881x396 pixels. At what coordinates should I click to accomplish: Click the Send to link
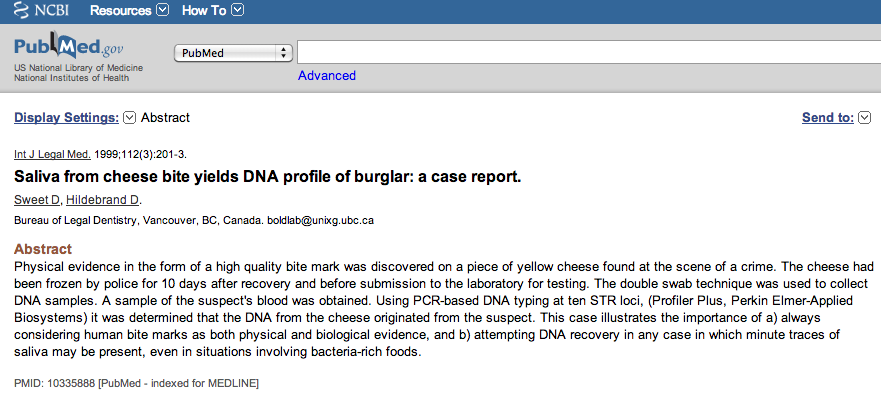pyautogui.click(x=828, y=118)
